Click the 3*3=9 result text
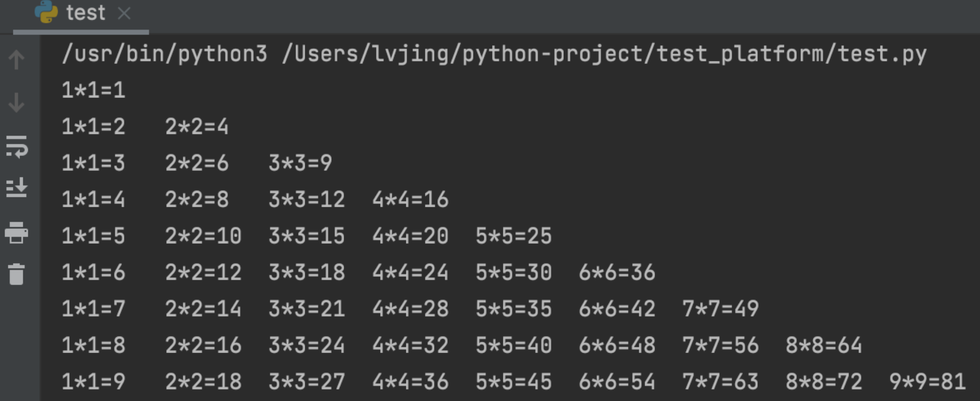The width and height of the screenshot is (980, 401). click(x=300, y=163)
